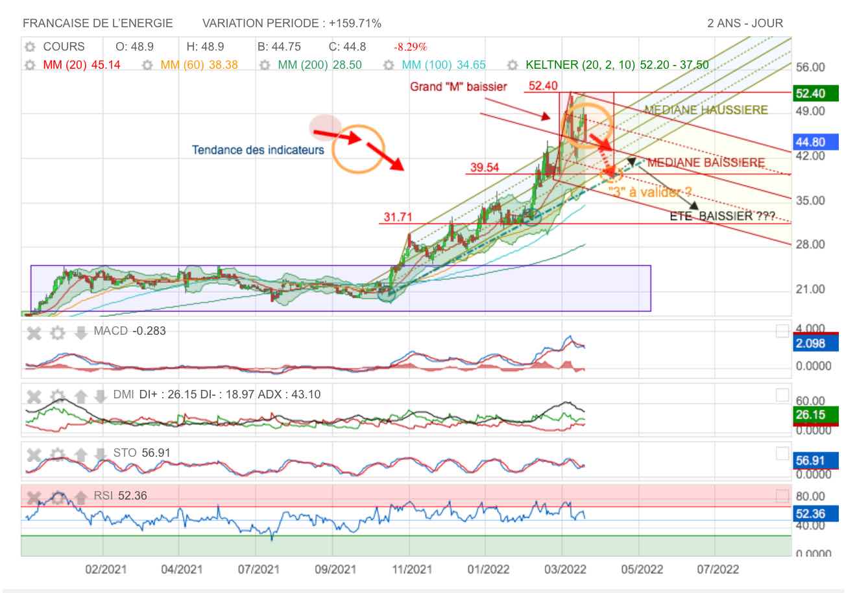868x593 pixels.
Task: Move the RSI panel up
Action: (80, 497)
